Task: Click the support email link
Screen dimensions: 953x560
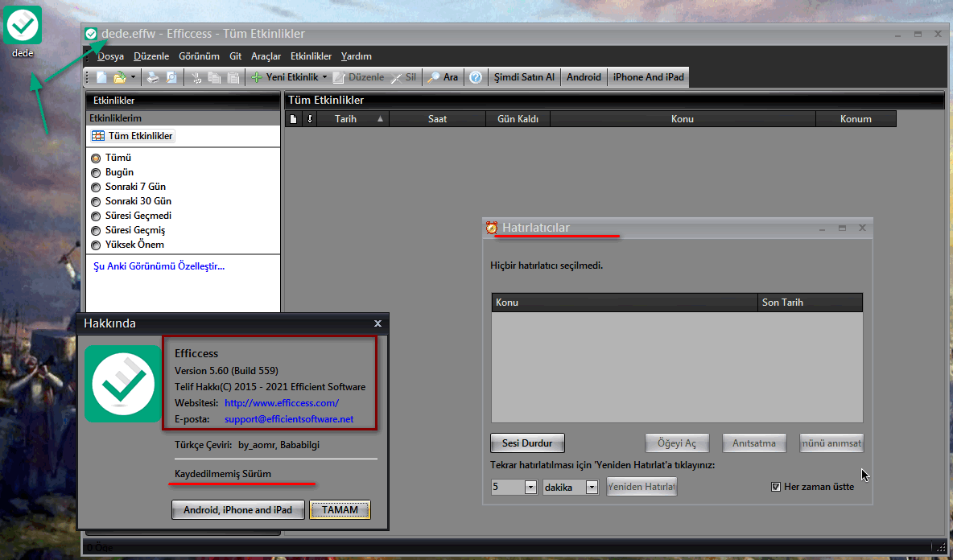Action: [289, 420]
